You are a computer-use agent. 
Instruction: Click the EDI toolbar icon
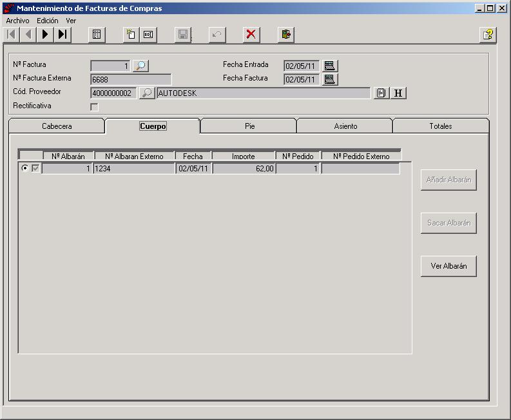tap(148, 34)
